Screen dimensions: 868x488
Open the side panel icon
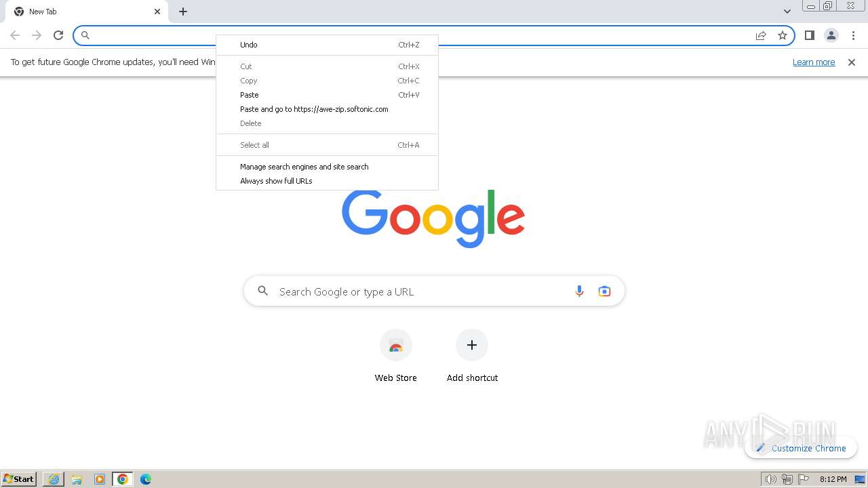click(809, 35)
